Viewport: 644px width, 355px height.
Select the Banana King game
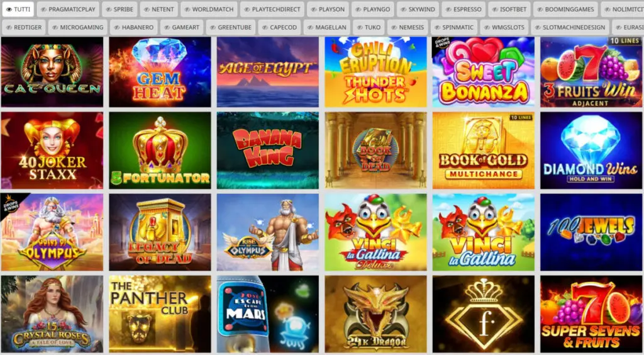[267, 150]
